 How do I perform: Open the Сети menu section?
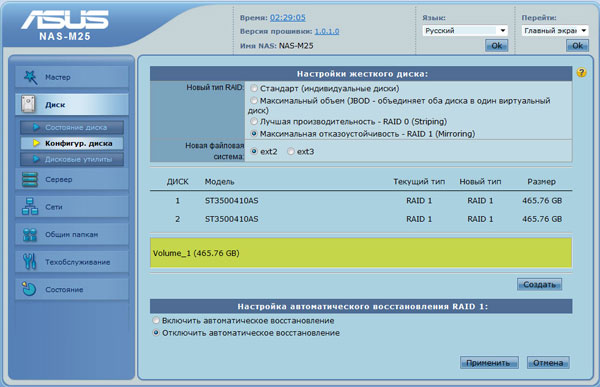point(72,207)
